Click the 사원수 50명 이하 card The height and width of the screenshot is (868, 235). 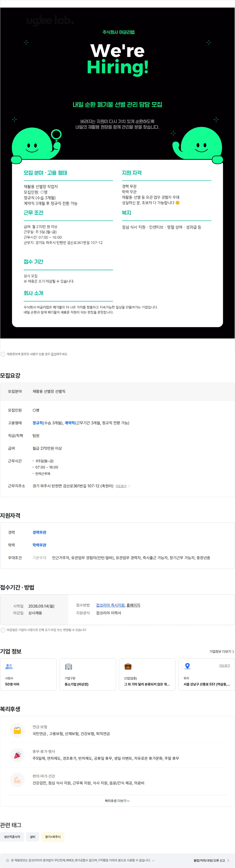coord(28,674)
